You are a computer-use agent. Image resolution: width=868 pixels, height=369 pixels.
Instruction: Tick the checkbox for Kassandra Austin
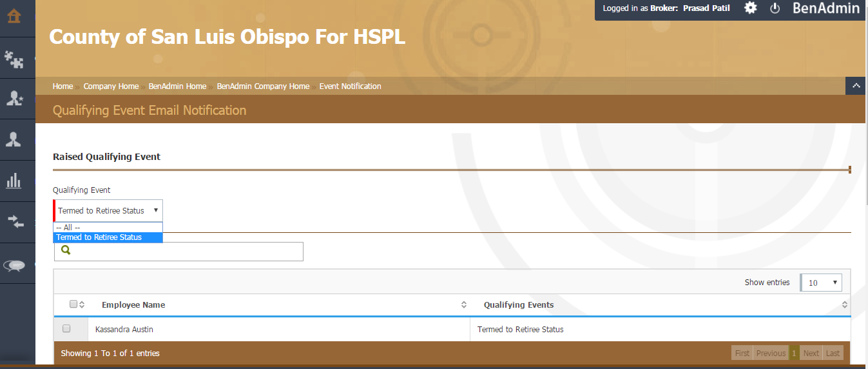coord(66,328)
